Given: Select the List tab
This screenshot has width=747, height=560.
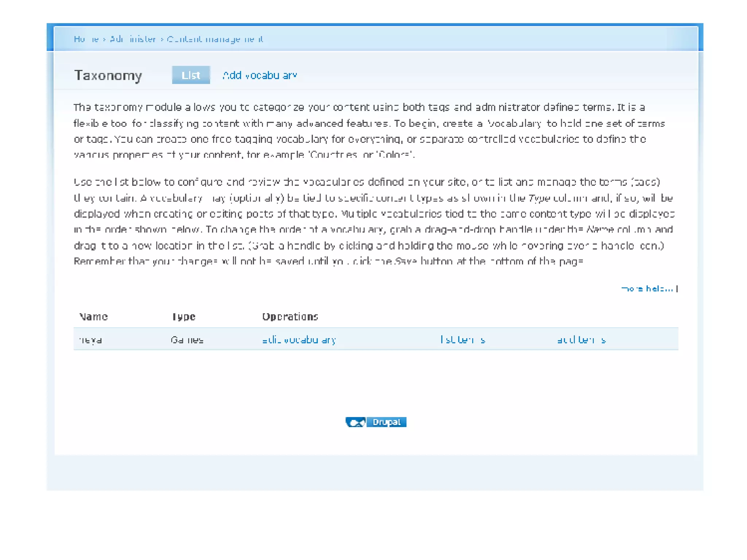Looking at the screenshot, I should coord(191,75).
